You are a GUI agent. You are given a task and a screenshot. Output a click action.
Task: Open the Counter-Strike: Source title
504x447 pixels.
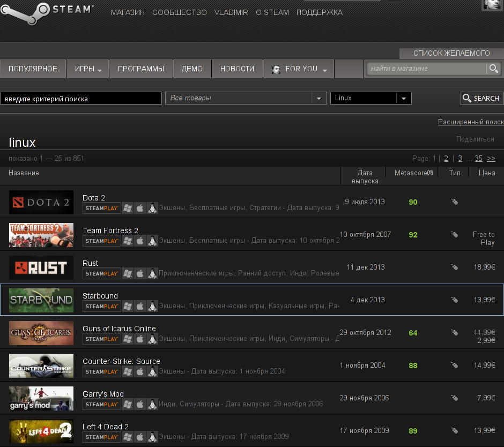pyautogui.click(x=121, y=361)
